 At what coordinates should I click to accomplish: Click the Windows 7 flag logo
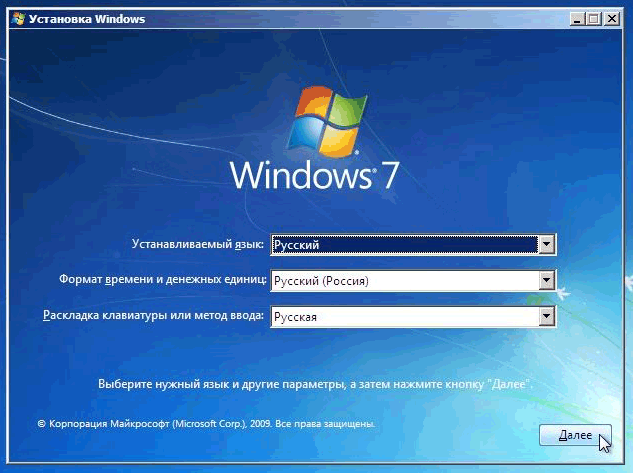point(327,122)
